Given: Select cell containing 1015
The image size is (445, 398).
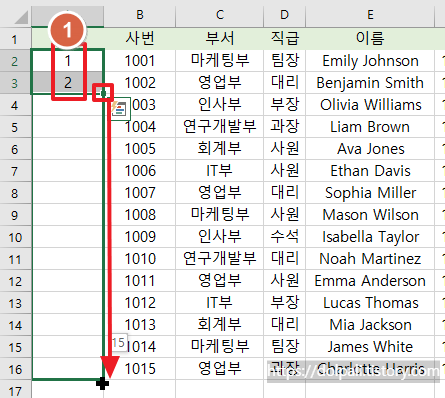Looking at the screenshot, I should coord(140,369).
